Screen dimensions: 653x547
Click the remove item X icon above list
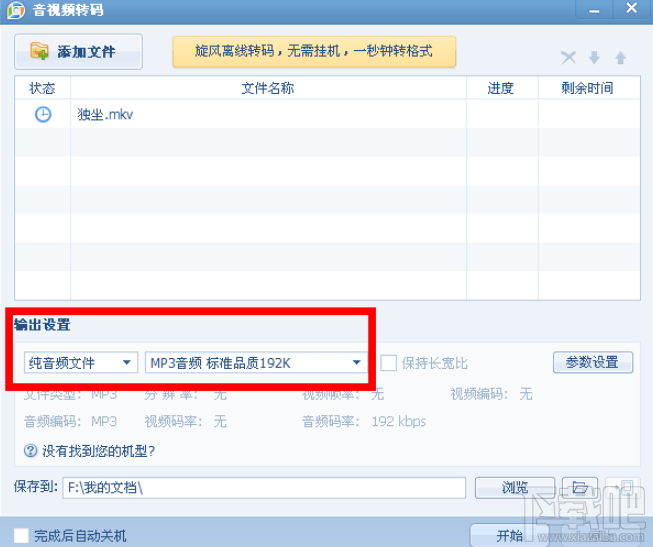[x=568, y=57]
